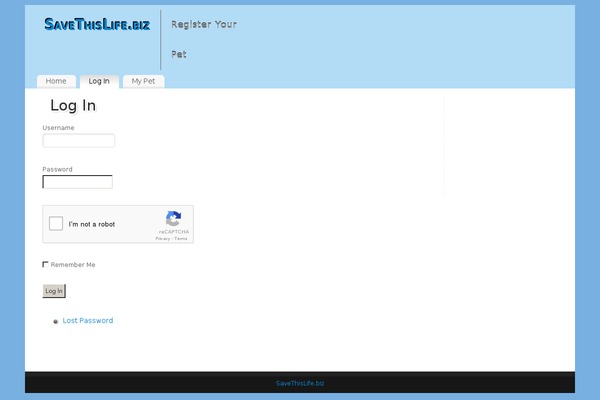Open the reCAPTCHA Privacy link
Screen dimensions: 600x400
(162, 239)
